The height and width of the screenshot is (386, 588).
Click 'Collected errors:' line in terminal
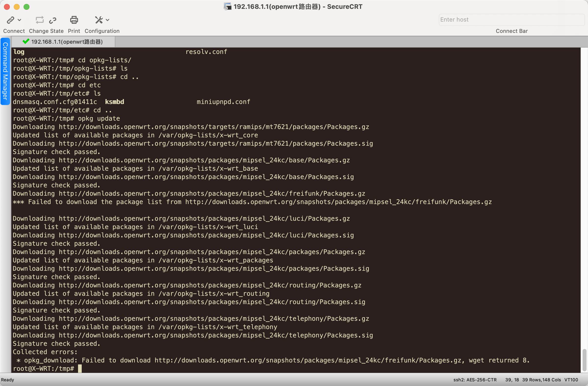click(x=45, y=352)
